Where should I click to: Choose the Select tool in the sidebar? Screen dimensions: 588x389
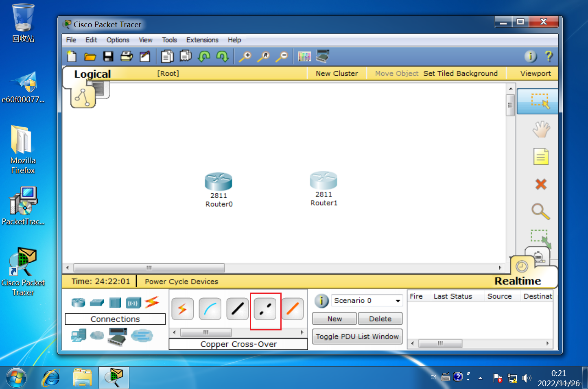click(538, 101)
